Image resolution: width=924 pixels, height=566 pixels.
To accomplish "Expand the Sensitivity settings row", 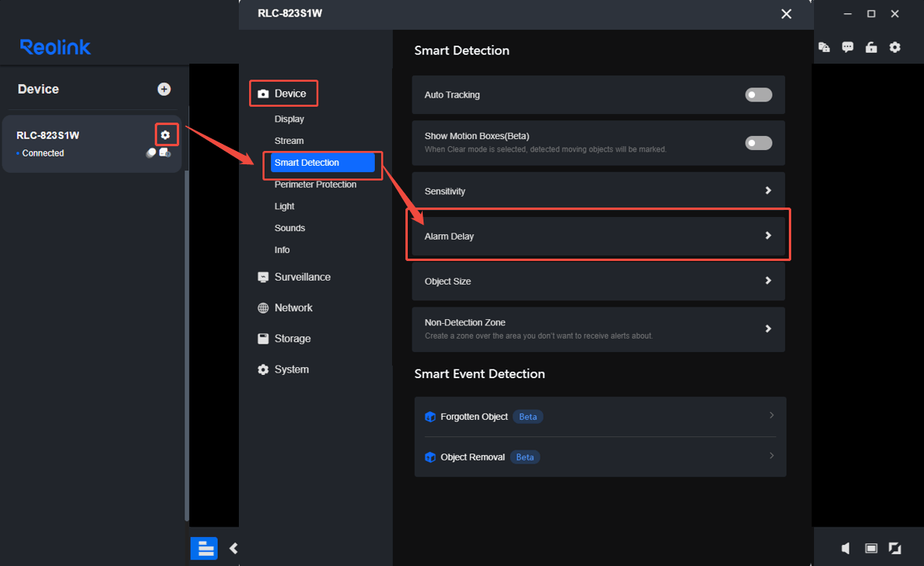I will tap(598, 191).
